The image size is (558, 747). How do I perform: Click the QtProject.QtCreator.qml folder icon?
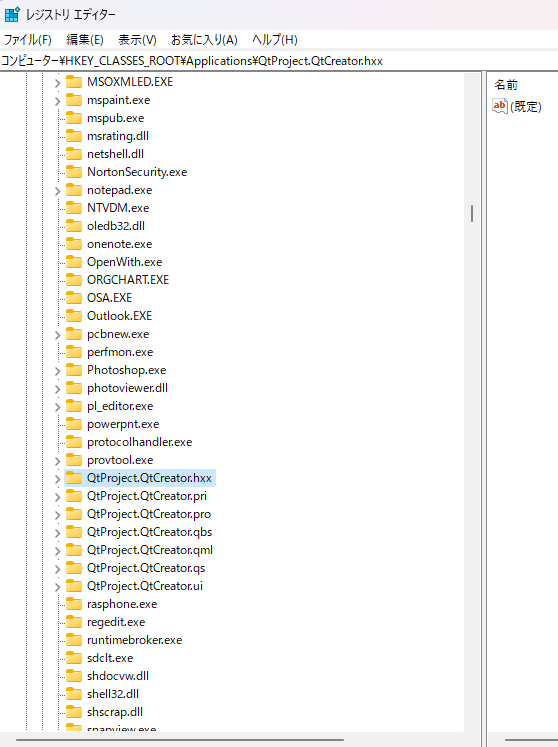(74, 550)
